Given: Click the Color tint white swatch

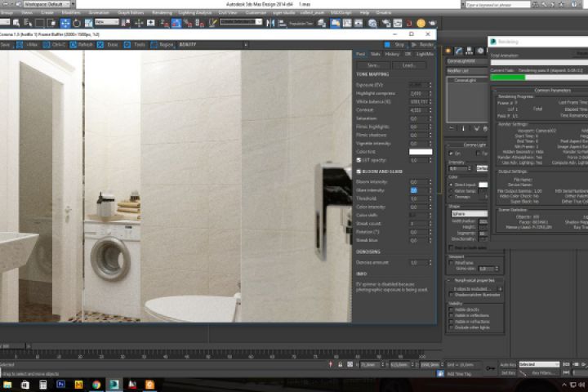Looking at the screenshot, I should click(421, 152).
